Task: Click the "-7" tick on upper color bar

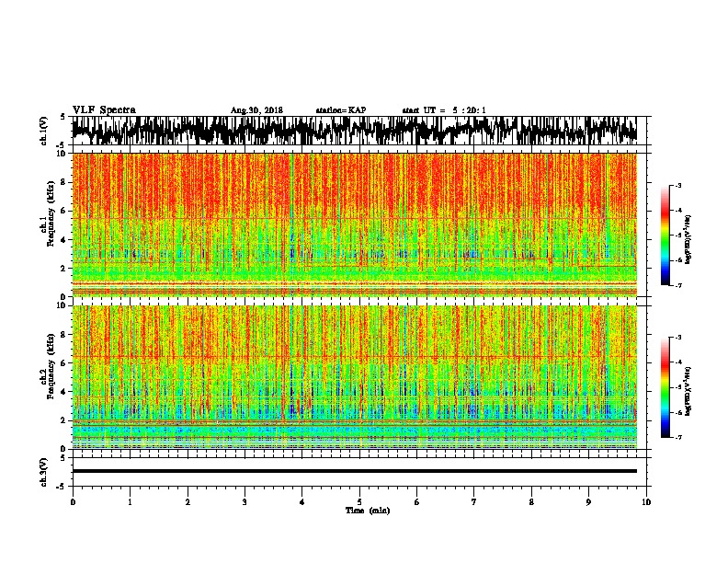Action: [678, 286]
